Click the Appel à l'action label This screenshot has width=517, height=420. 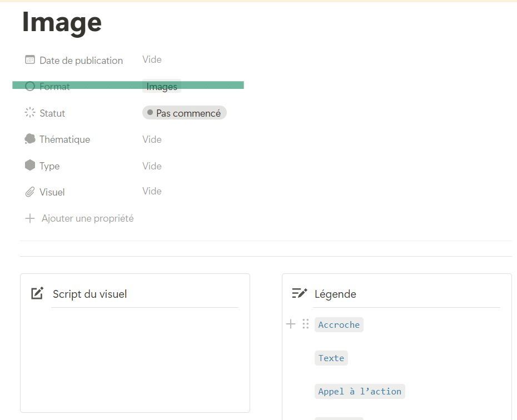[360, 392]
